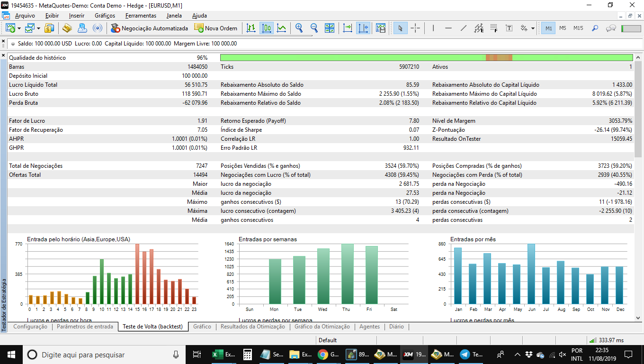Switch to bar chart mode
Image resolution: width=644 pixels, height=364 pixels.
(x=251, y=28)
